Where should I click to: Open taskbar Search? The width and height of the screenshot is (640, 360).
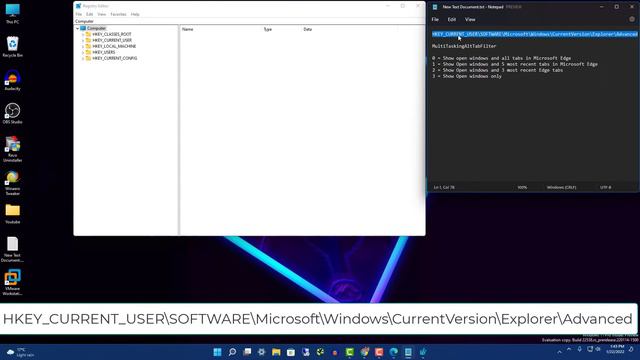click(232, 352)
